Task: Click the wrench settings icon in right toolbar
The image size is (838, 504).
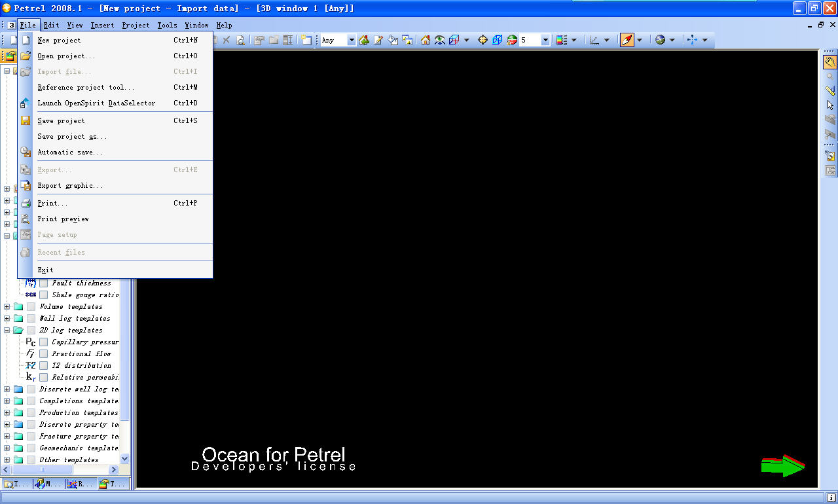Action: tap(830, 156)
